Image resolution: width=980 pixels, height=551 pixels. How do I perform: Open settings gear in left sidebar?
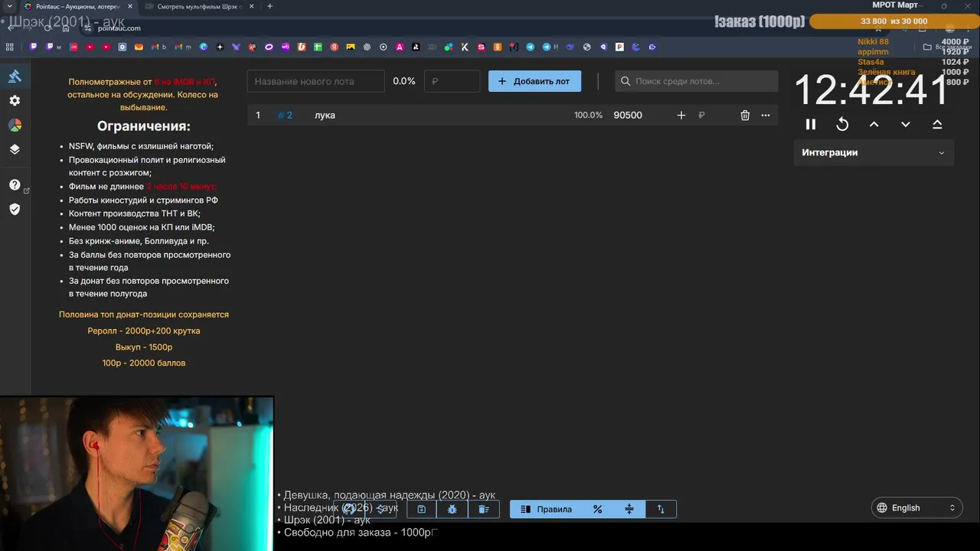[15, 100]
